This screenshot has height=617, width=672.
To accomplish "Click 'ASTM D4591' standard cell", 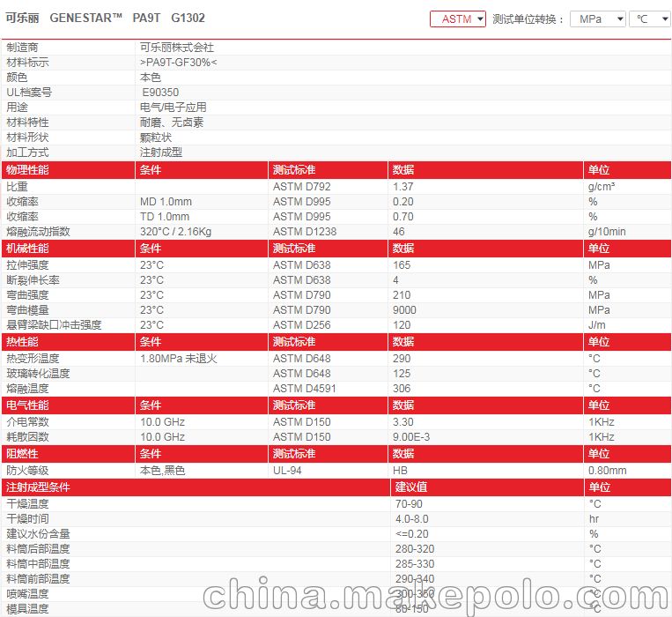I will 304,389.
